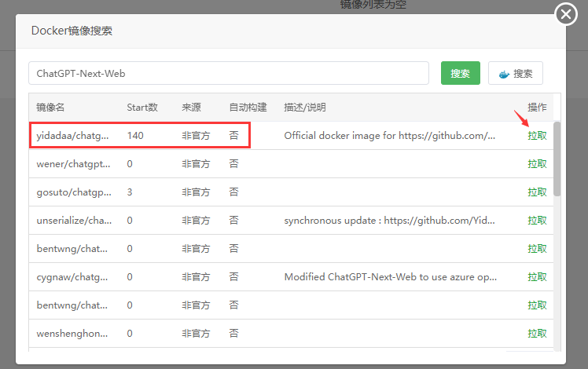Screen dimensions: 588x369
Task: Click the green 搜索 button
Action: pos(460,73)
